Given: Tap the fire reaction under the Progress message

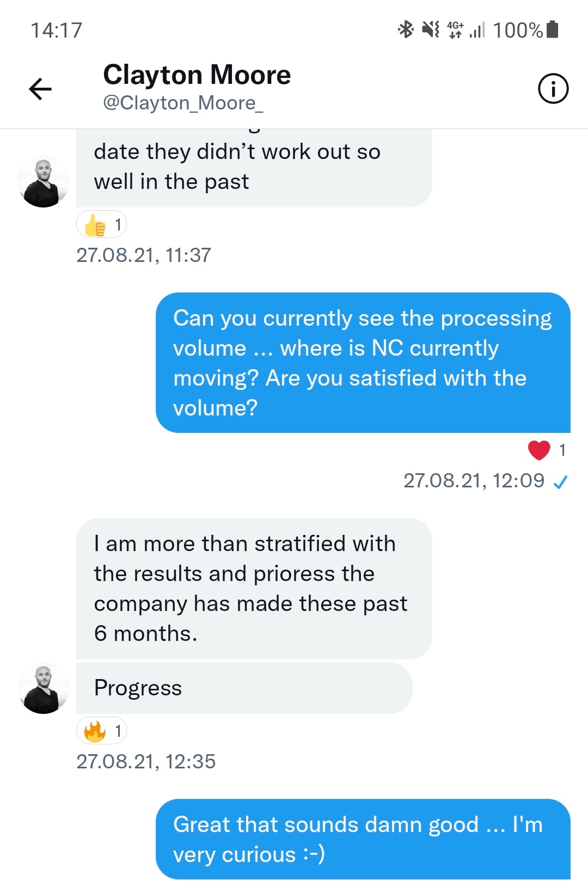Looking at the screenshot, I should point(101,731).
